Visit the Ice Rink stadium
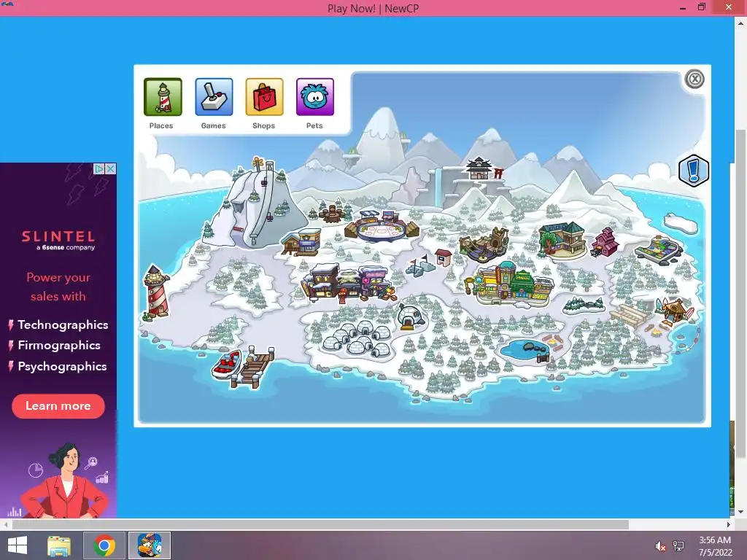The height and width of the screenshot is (560, 747). (x=382, y=226)
